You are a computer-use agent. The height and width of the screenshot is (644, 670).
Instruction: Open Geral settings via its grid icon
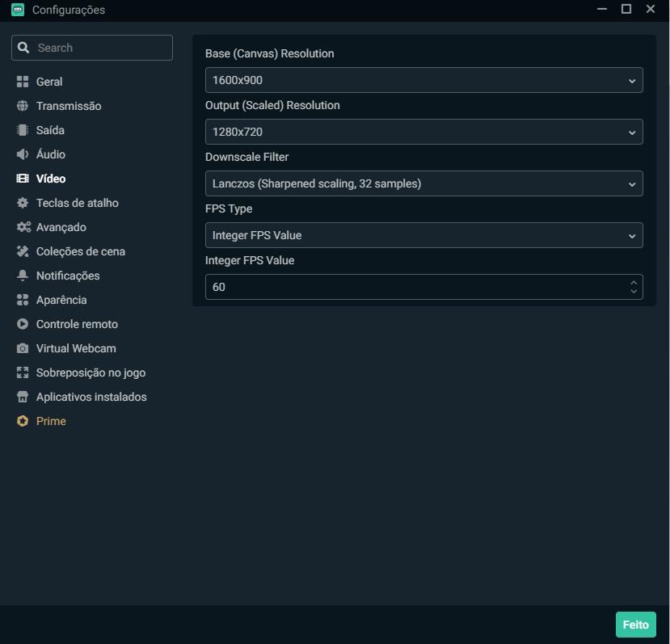[x=22, y=82]
